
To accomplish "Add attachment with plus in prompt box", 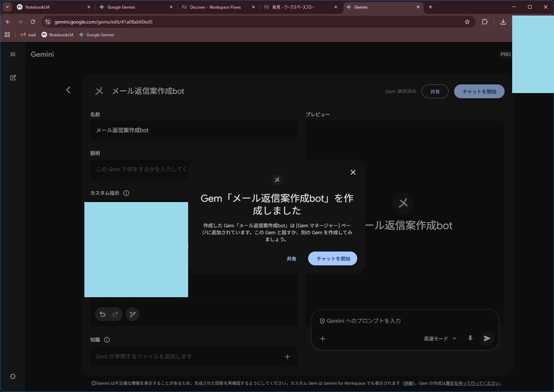I will click(323, 339).
